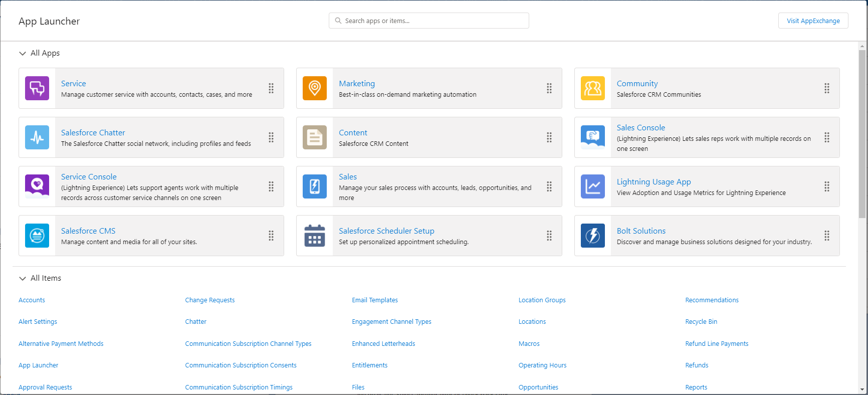Open the Salesforce Scheduler Setup calendar icon
Image resolution: width=868 pixels, height=395 pixels.
[x=315, y=236]
